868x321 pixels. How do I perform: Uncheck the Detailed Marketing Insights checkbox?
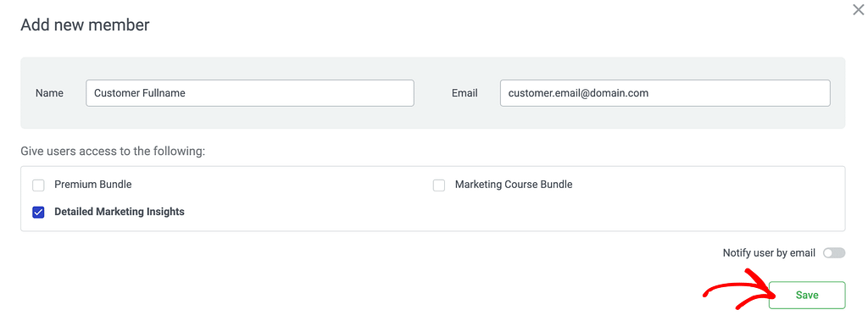(x=38, y=213)
